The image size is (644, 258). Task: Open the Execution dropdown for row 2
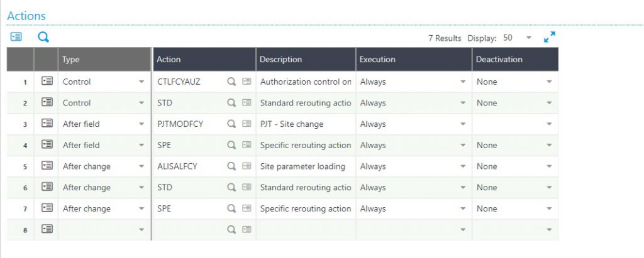[x=463, y=103]
